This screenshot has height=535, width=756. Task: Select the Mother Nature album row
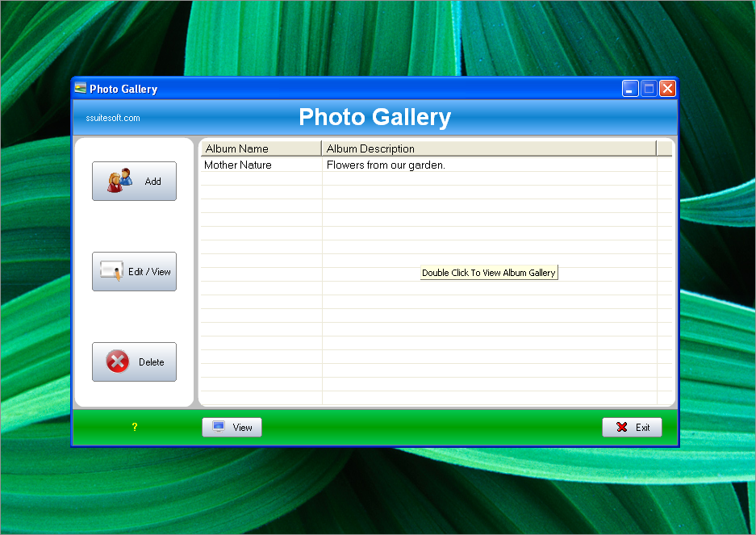tap(238, 165)
